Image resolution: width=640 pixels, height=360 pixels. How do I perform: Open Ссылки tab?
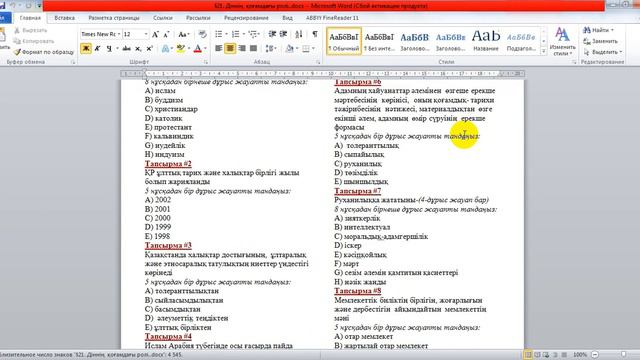(163, 18)
